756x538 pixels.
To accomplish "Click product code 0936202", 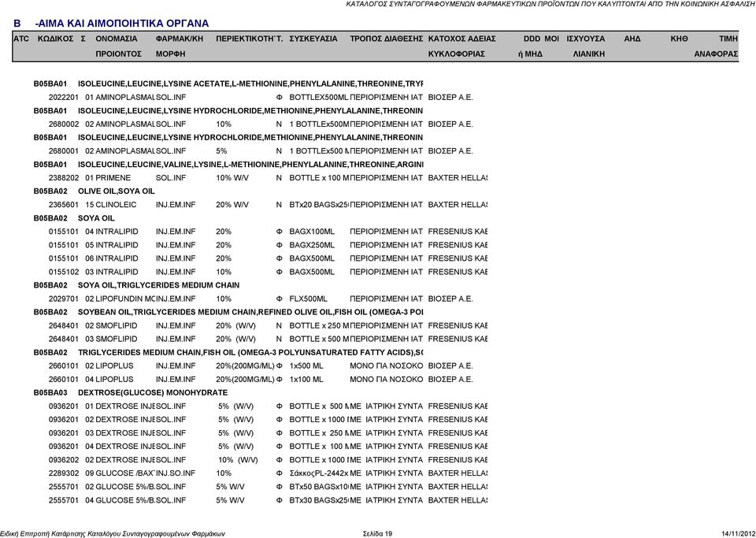I will pyautogui.click(x=63, y=460).
